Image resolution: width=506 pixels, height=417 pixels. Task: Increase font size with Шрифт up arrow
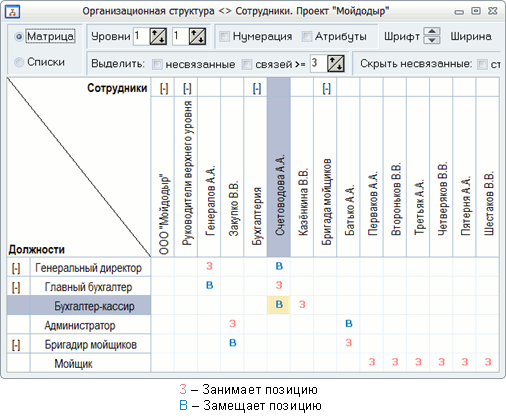coord(432,31)
